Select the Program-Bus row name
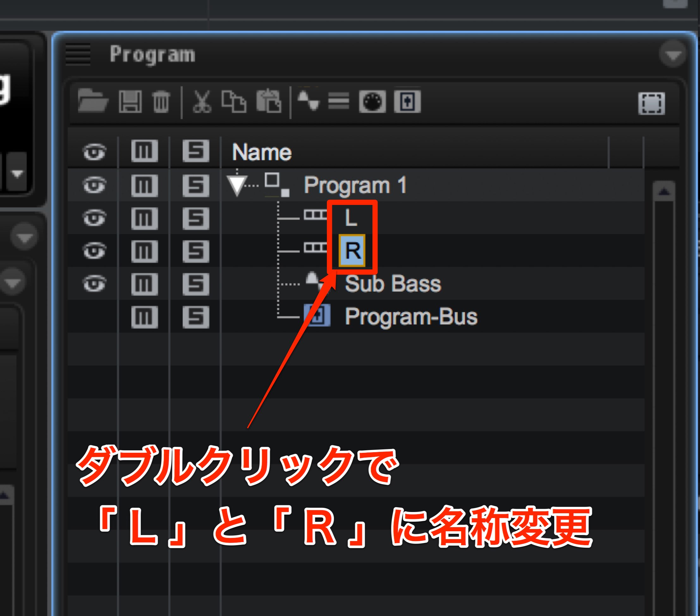Screen dimensions: 700x616 click(x=411, y=317)
